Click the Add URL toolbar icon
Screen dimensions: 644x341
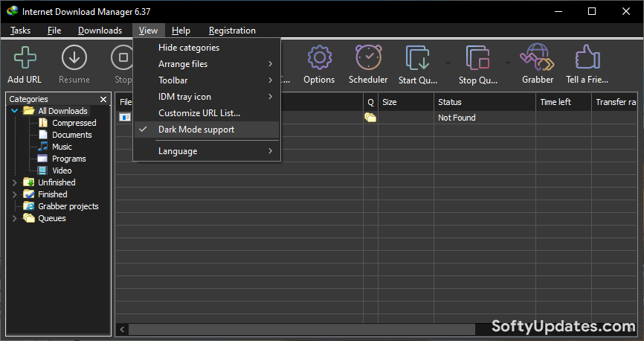point(25,59)
